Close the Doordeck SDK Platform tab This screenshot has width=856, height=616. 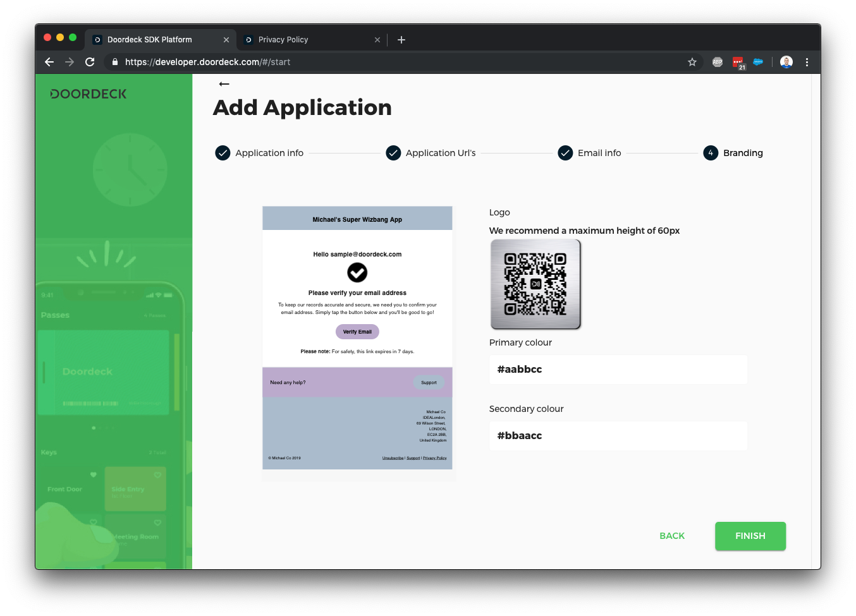point(226,40)
